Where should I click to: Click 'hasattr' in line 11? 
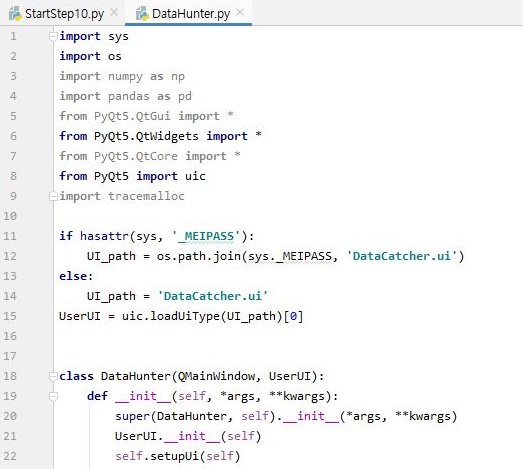coord(104,236)
